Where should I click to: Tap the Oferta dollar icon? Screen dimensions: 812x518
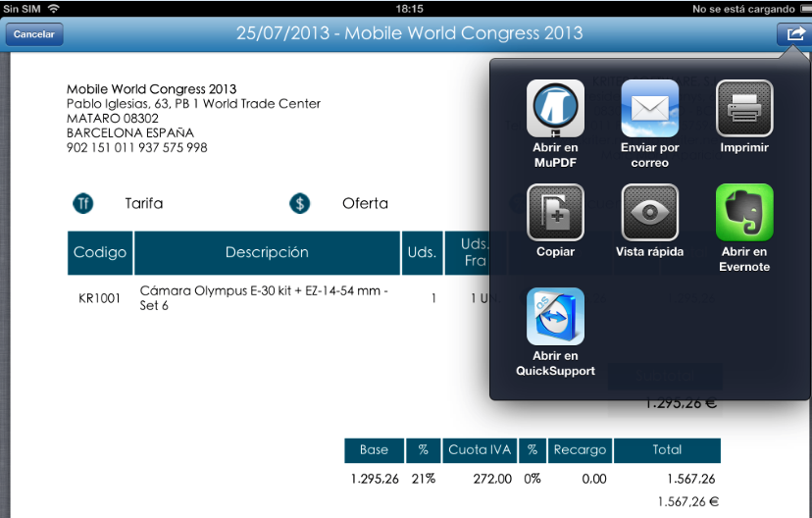pyautogui.click(x=299, y=203)
